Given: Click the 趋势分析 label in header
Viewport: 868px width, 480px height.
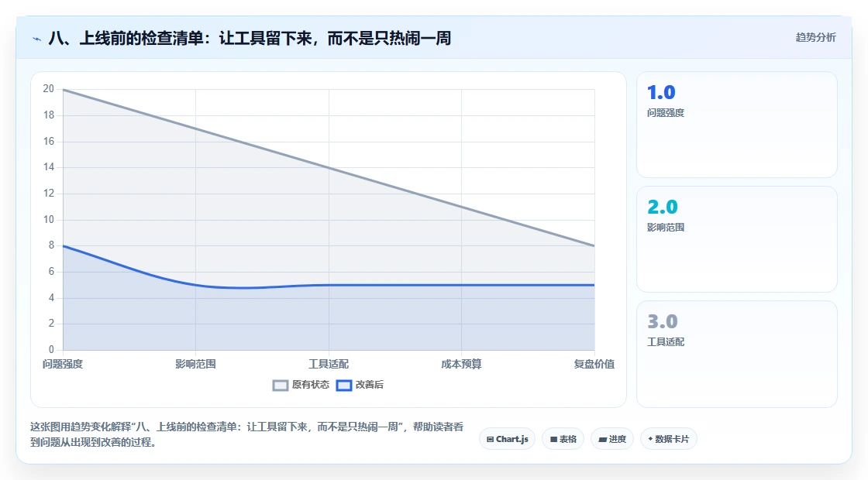Looking at the screenshot, I should pos(815,38).
